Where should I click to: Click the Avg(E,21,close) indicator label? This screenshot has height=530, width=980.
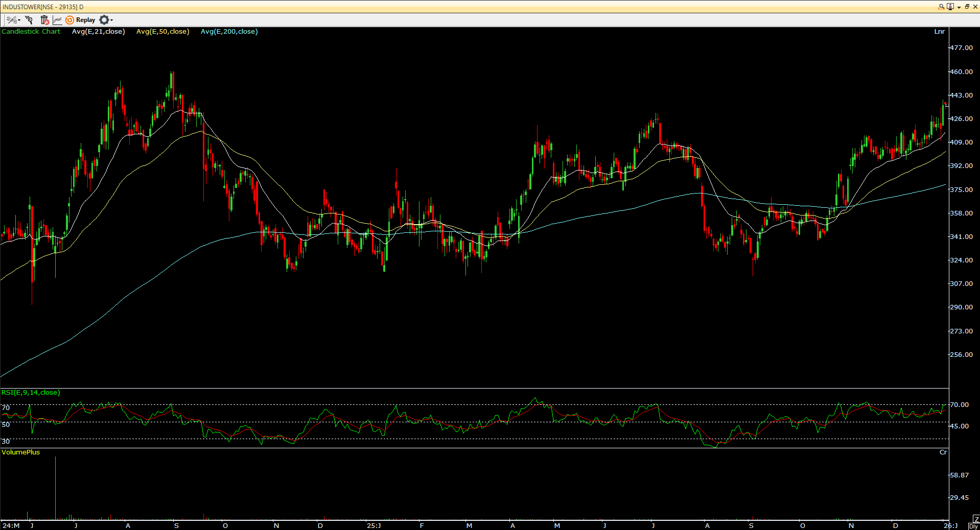98,31
